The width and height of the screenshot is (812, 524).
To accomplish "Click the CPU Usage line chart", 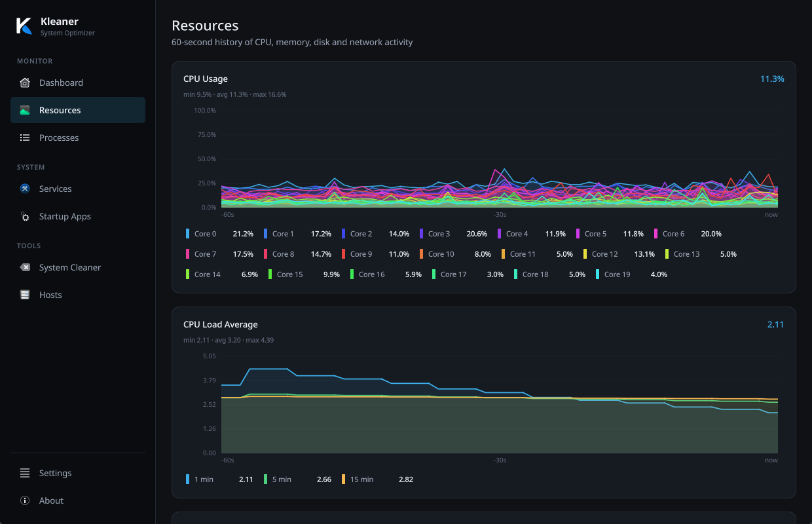I will click(500, 159).
